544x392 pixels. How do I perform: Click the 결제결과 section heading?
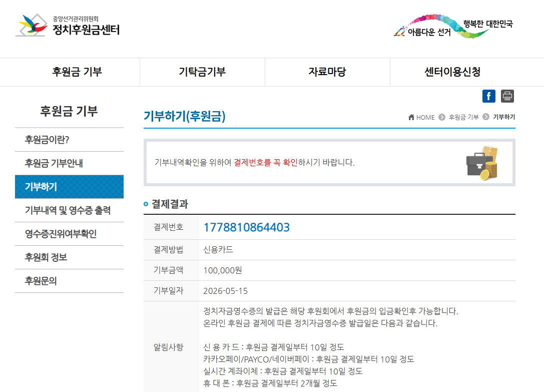tap(170, 204)
